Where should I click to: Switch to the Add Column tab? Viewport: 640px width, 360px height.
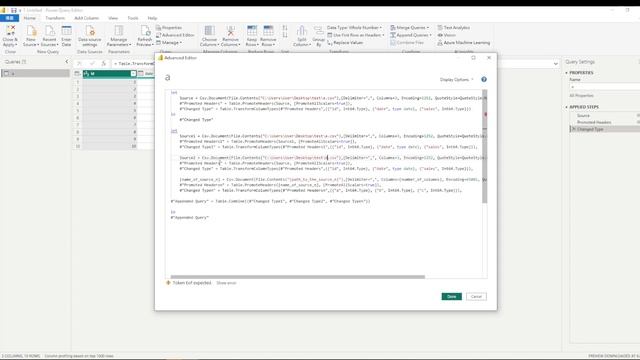[87, 18]
